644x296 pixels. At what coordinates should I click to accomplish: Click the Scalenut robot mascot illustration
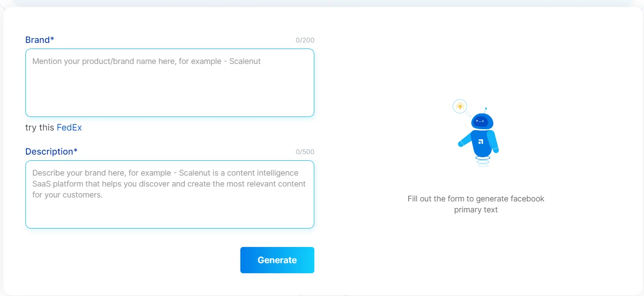point(479,136)
